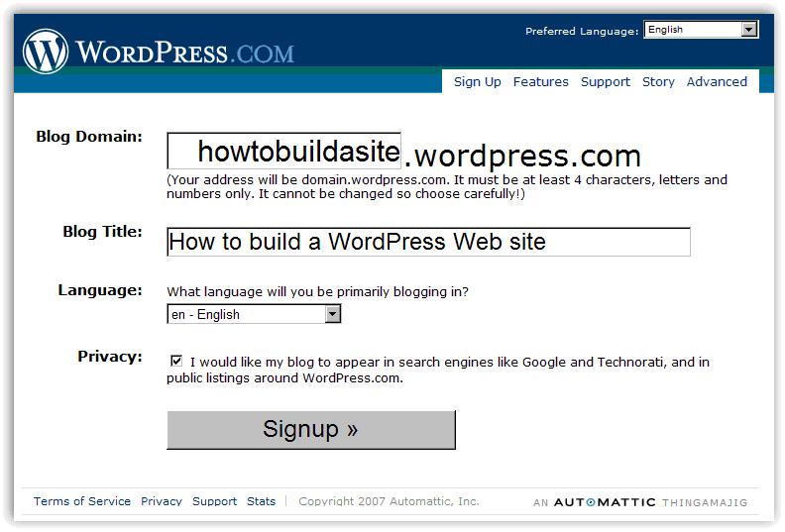Viewport: 785px width, 532px height.
Task: Click the Automattic logo in footer
Action: [605, 502]
